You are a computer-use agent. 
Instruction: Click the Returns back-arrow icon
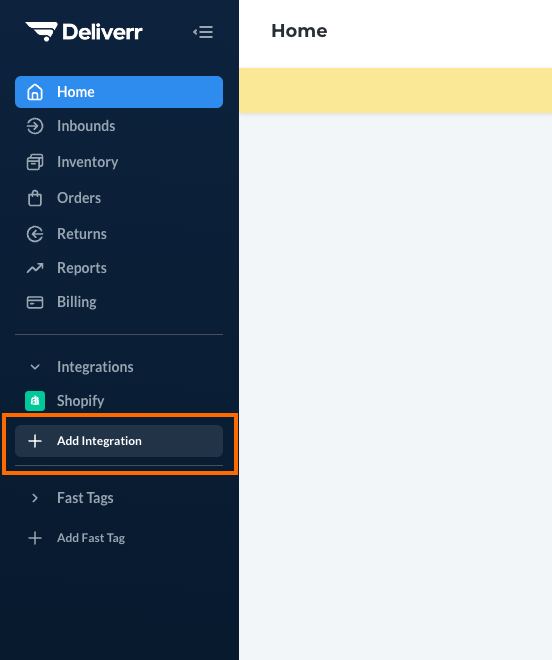(x=35, y=234)
